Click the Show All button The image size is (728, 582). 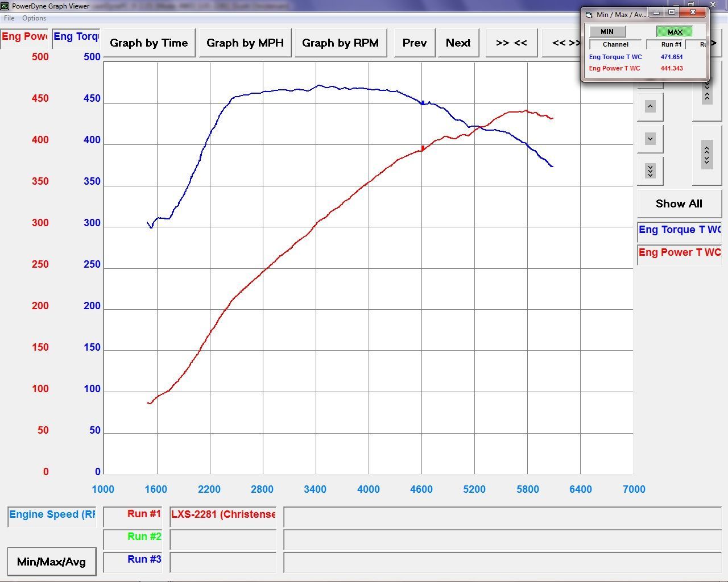pos(679,204)
